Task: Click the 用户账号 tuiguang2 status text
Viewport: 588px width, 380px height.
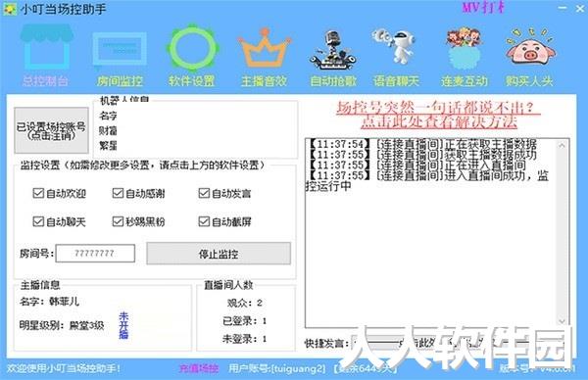Action: (277, 369)
